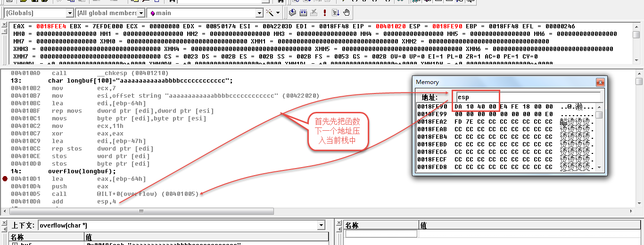The height and width of the screenshot is (245, 644).
Task: Click the 值 column header in Variables pane
Action: 206,237
